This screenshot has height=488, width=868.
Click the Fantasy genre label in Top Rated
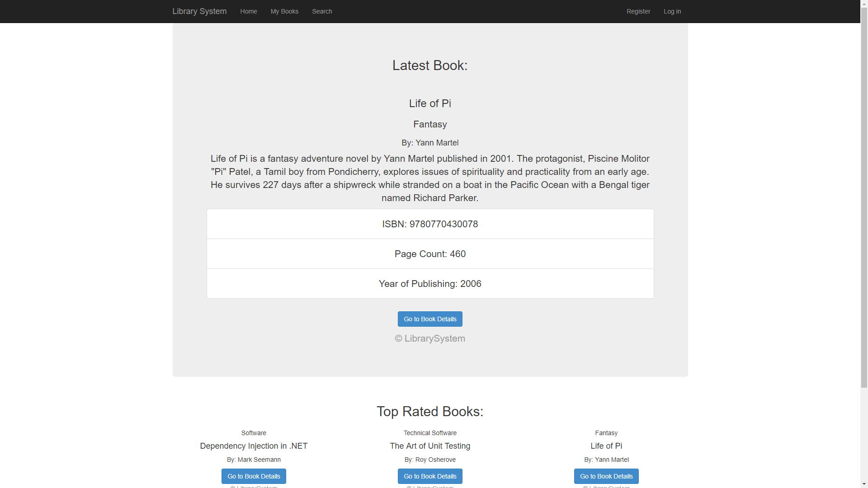pos(606,433)
